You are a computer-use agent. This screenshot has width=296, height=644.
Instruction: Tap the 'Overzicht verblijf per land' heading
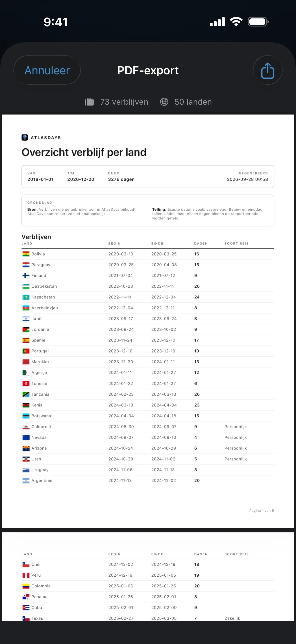[84, 152]
